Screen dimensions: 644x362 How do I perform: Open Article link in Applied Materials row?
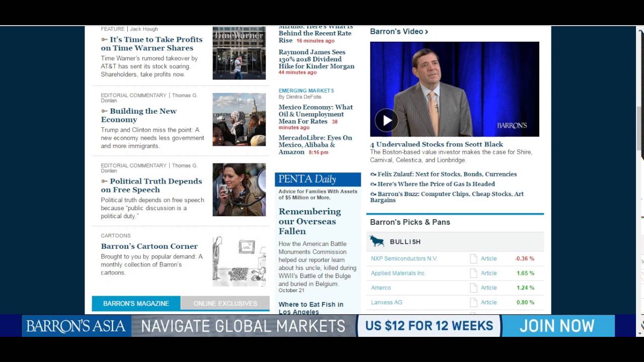(489, 273)
